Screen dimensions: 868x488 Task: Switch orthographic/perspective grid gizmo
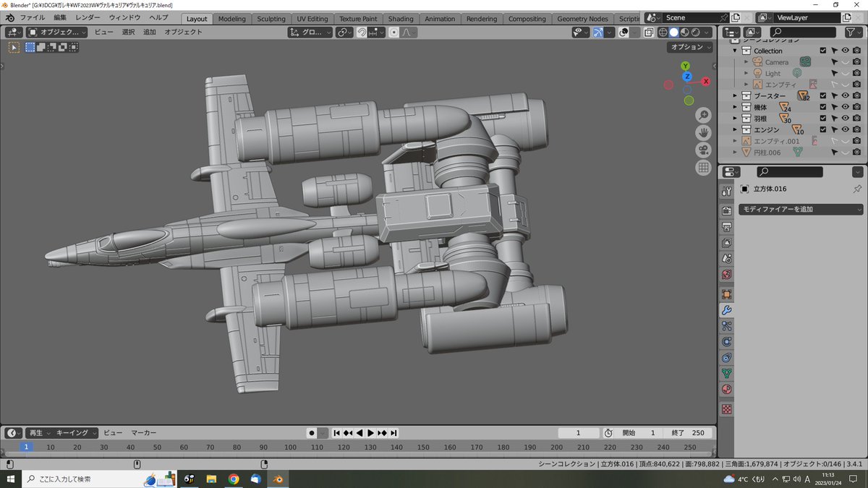coord(703,168)
